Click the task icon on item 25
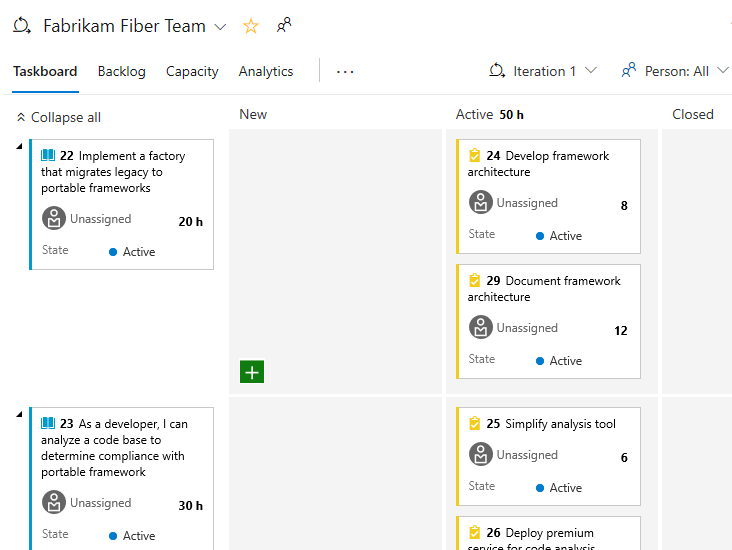 click(475, 424)
